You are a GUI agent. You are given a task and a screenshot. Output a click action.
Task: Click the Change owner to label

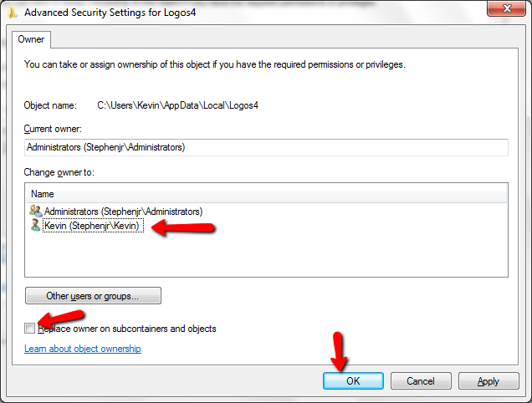click(x=59, y=172)
